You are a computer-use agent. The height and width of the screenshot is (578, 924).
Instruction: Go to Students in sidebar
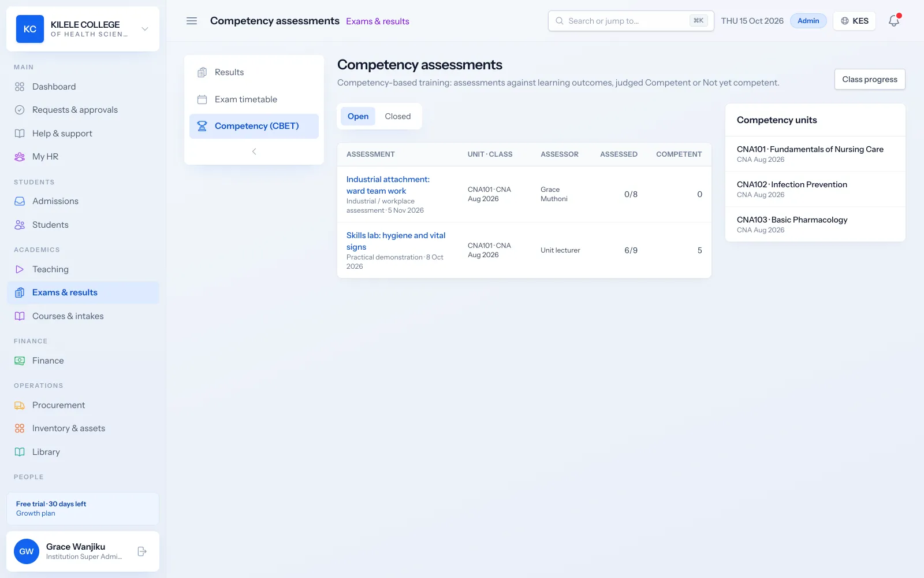click(x=83, y=225)
